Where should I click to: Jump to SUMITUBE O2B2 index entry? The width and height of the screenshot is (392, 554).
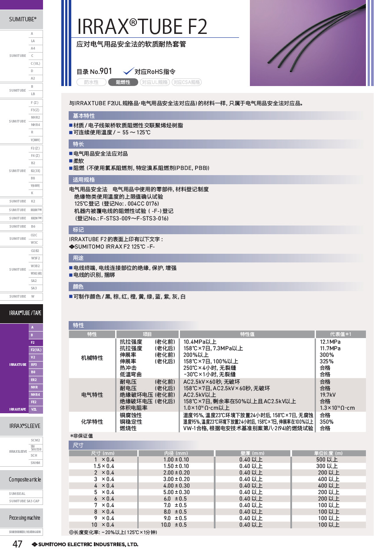tap(36, 251)
